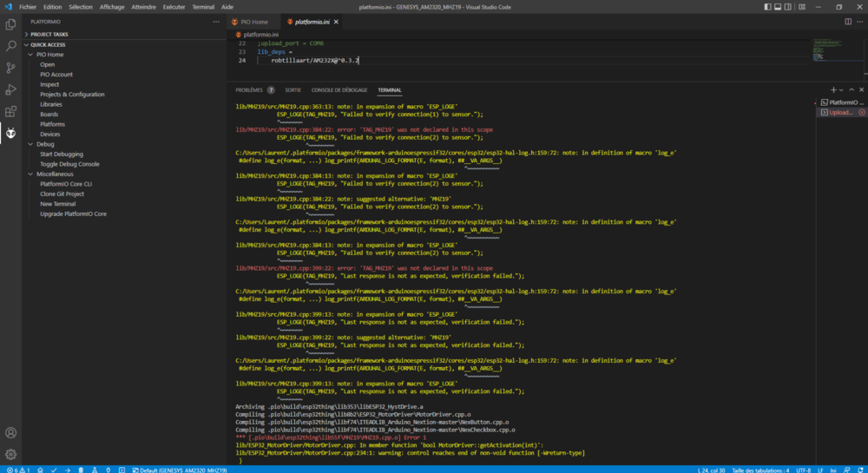The image size is (868, 473).
Task: Split the editor to the right
Action: point(848,22)
